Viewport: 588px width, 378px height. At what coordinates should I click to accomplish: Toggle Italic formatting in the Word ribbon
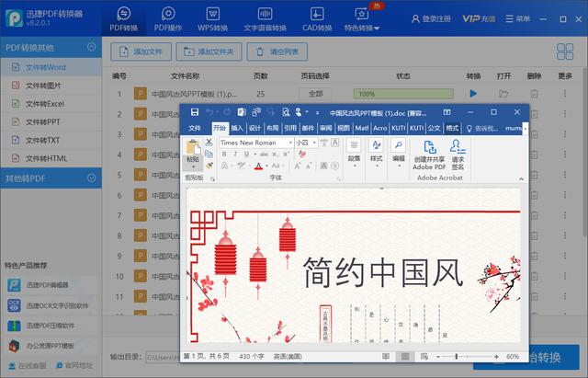[x=235, y=154]
